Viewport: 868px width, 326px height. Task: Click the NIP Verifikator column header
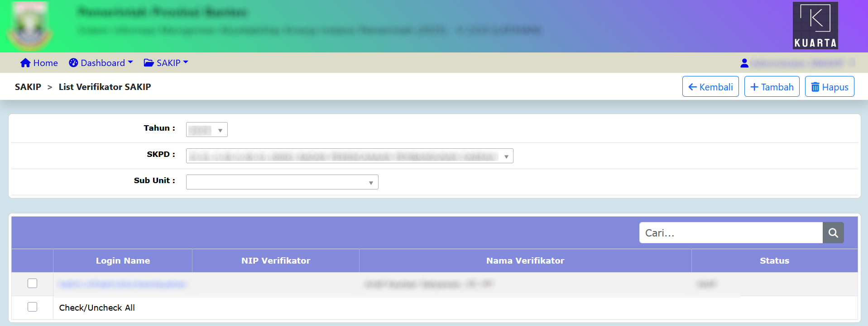coord(276,260)
